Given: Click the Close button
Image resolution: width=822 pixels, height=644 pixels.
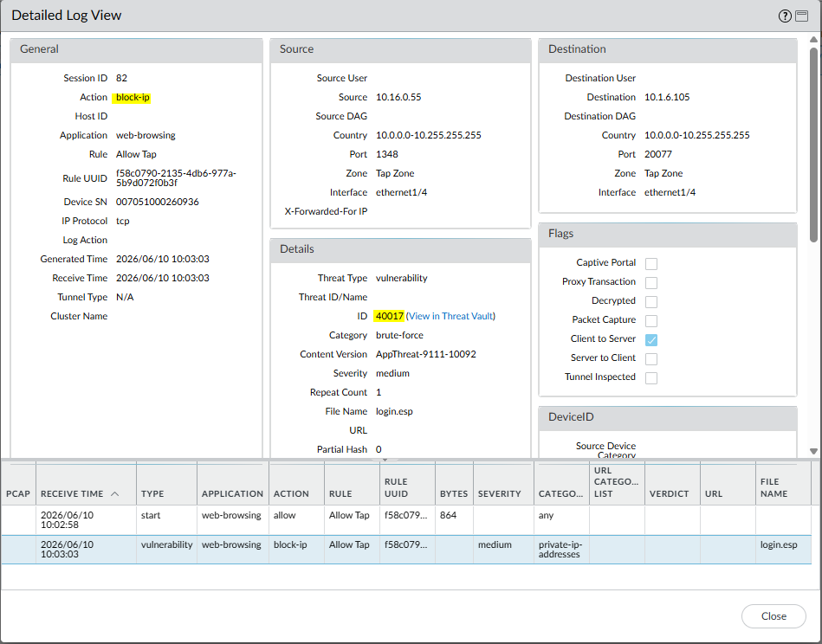Looking at the screenshot, I should pos(773,616).
